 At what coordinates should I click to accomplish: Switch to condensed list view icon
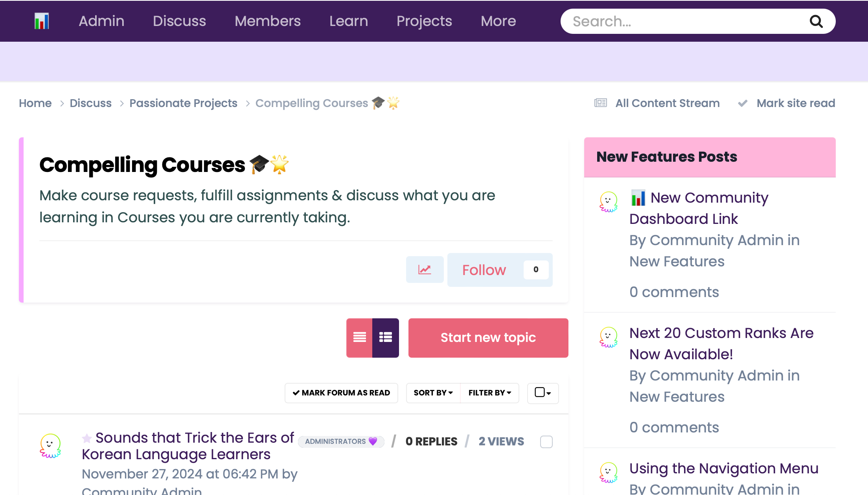click(x=359, y=338)
